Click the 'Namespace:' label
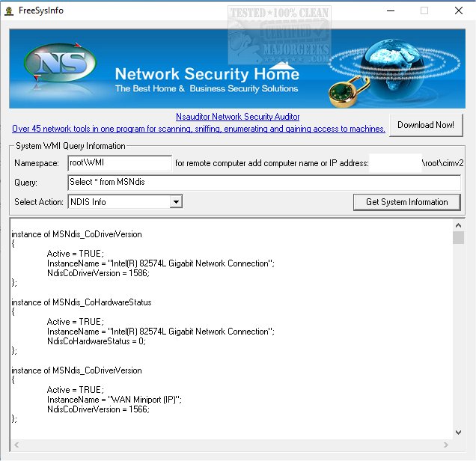Image resolution: width=476 pixels, height=461 pixels. [37, 163]
